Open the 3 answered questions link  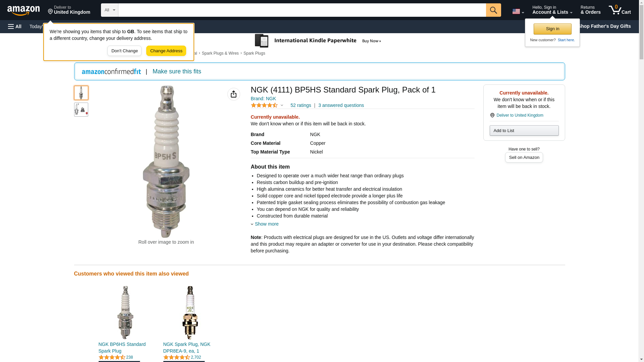[341, 105]
